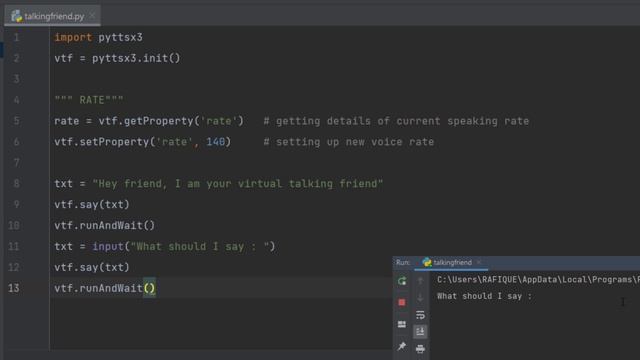Close the talkingfriend run tab
Screen dimensions: 640x360
[x=479, y=262]
